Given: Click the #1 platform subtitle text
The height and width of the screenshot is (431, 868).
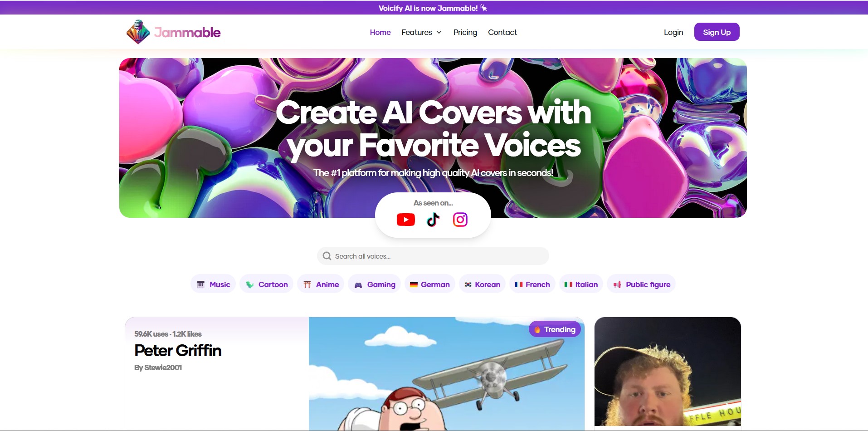Looking at the screenshot, I should [433, 173].
